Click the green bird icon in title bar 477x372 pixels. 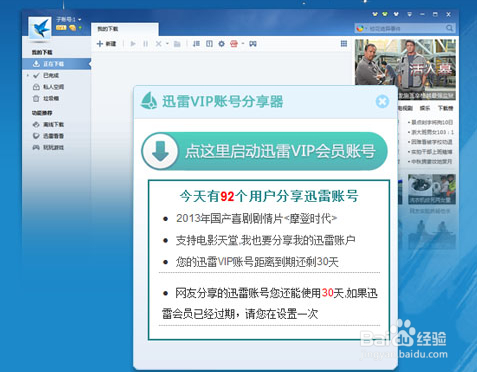[x=385, y=14]
